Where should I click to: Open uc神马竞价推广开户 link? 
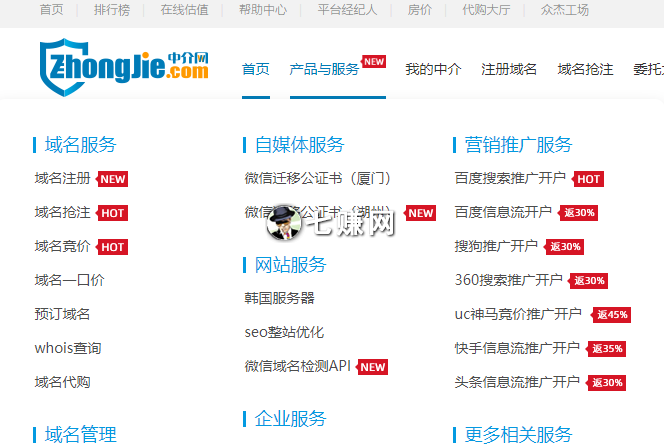518,314
